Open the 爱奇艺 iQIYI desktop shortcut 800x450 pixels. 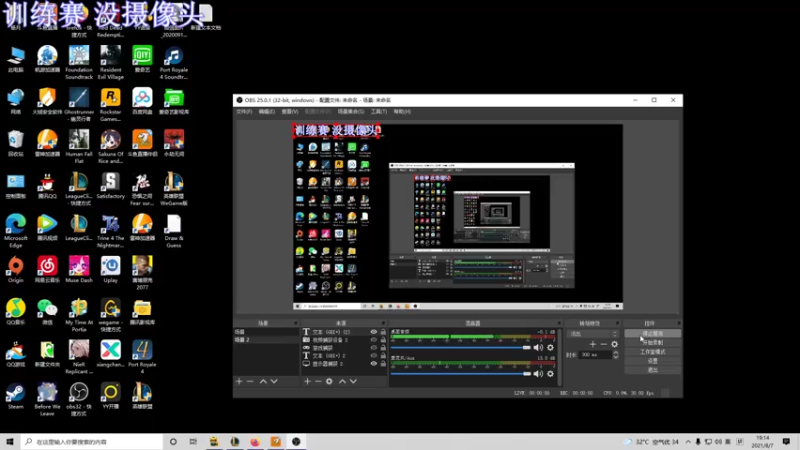click(142, 59)
